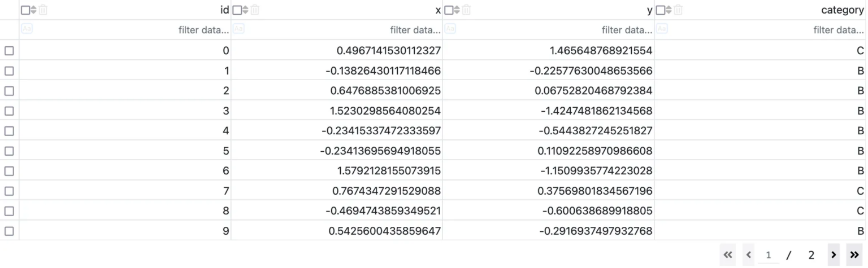Click the sort arrows for id column
This screenshot has width=868, height=268.
33,10
